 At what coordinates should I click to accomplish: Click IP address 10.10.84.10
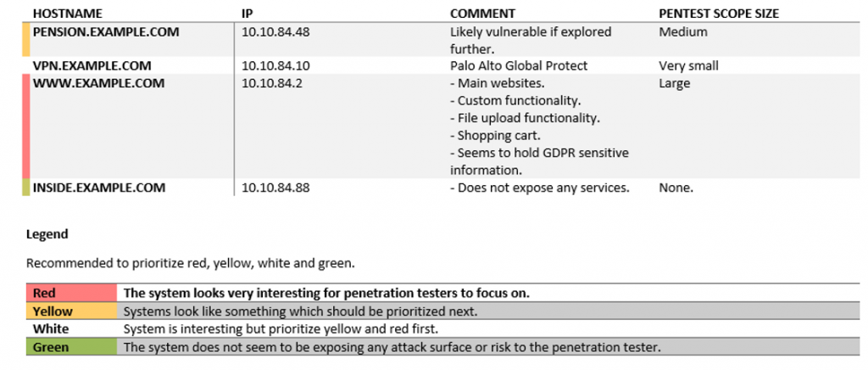point(275,66)
